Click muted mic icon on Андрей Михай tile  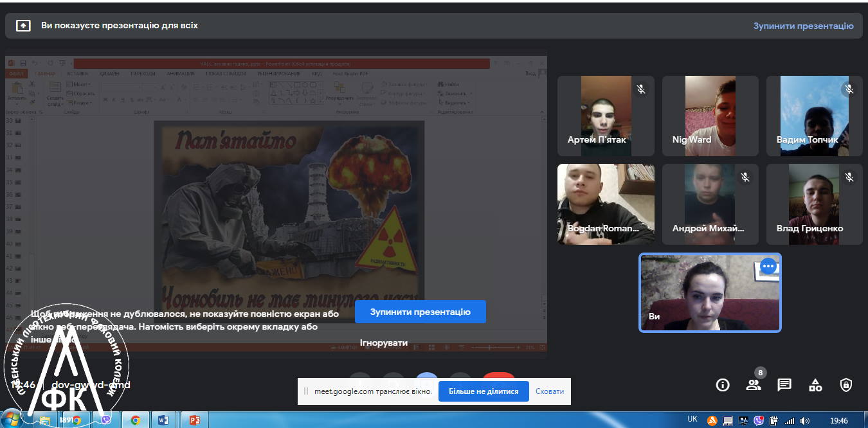pos(745,177)
